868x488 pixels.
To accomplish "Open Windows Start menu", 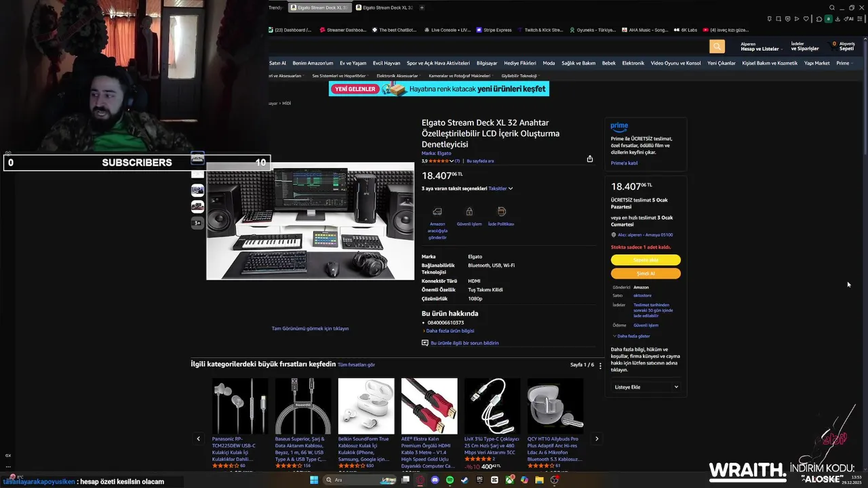I will tap(314, 480).
